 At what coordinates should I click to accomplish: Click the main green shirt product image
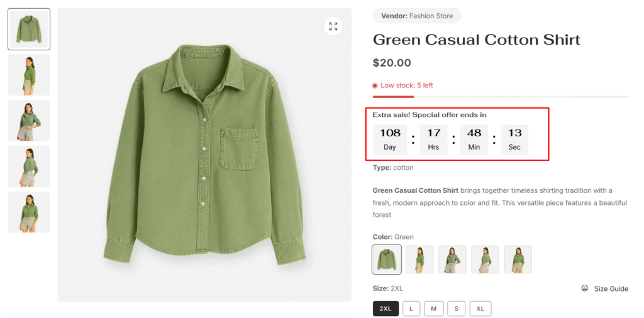(x=204, y=155)
